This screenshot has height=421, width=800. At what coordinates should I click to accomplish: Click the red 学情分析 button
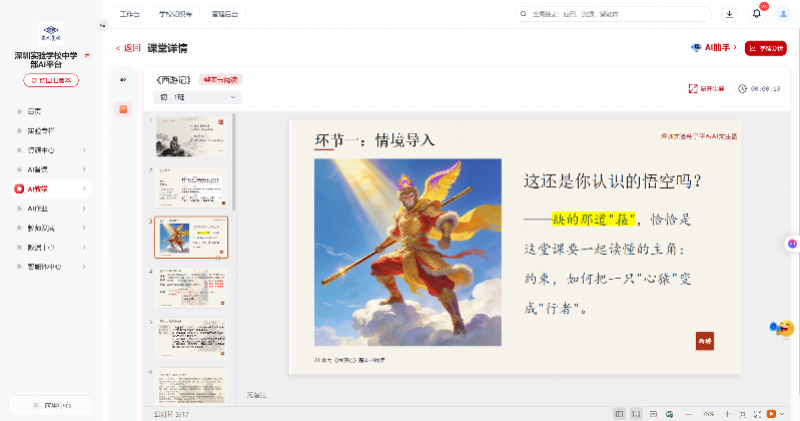pyautogui.click(x=765, y=48)
